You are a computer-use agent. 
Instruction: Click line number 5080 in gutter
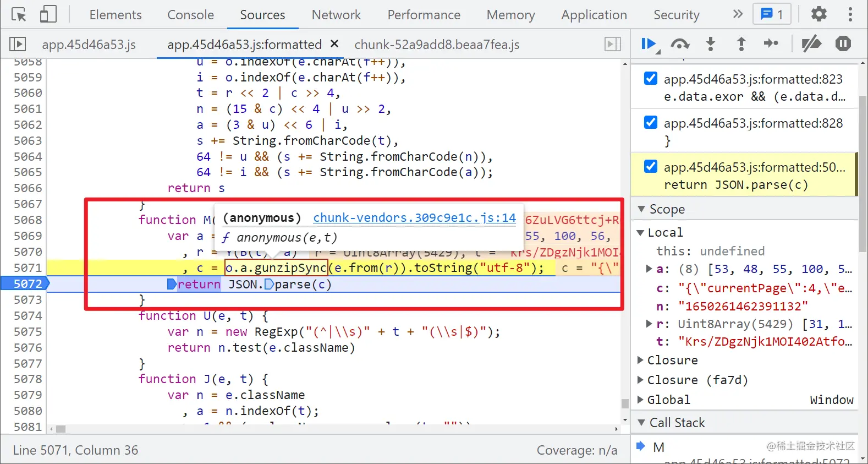pos(28,411)
